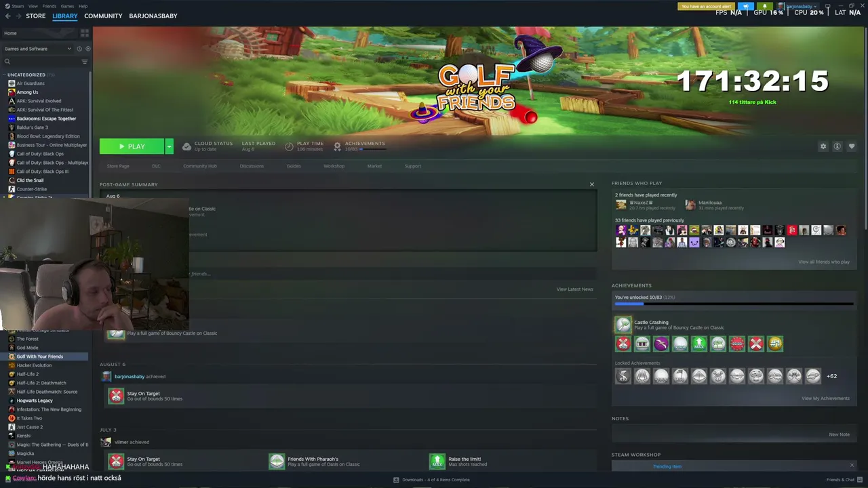Create a New Note
The image size is (868, 488).
point(839,434)
